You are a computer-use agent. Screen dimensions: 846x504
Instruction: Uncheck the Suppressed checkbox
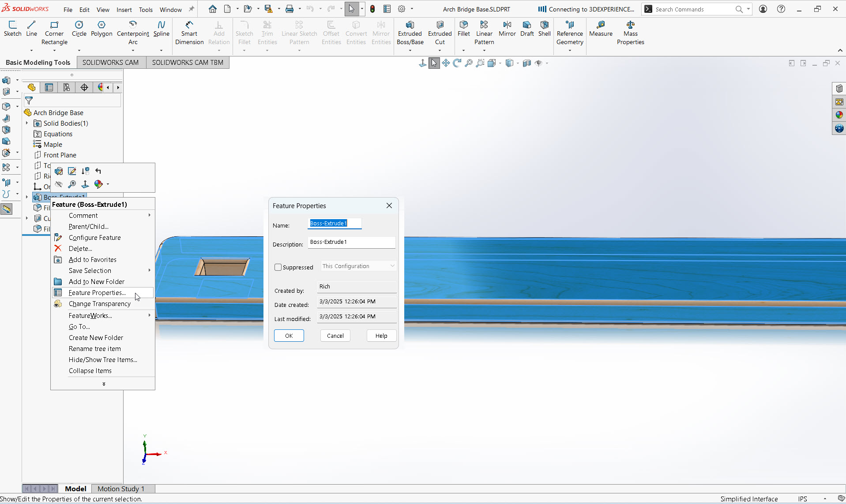coord(278,267)
